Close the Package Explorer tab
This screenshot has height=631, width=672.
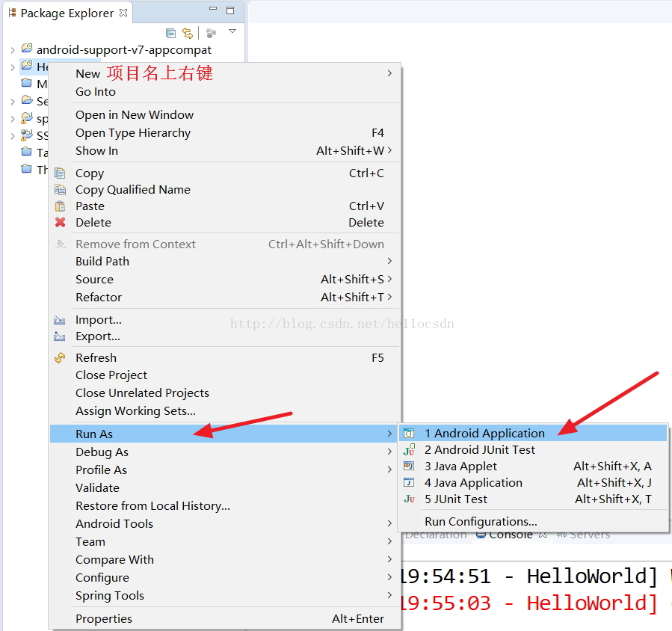(x=123, y=13)
